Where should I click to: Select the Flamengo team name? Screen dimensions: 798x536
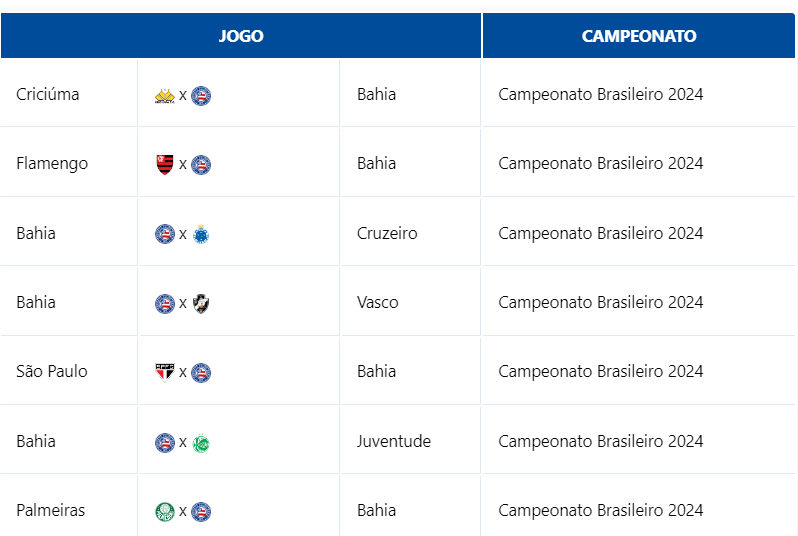pos(52,164)
